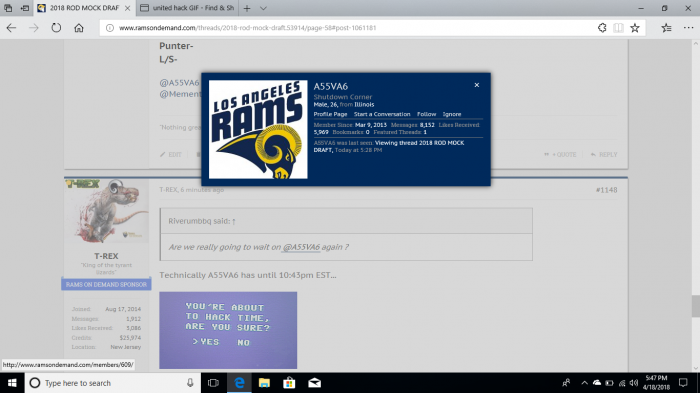The width and height of the screenshot is (700, 393).
Task: Open the favorites hub icon
Action: tap(667, 28)
